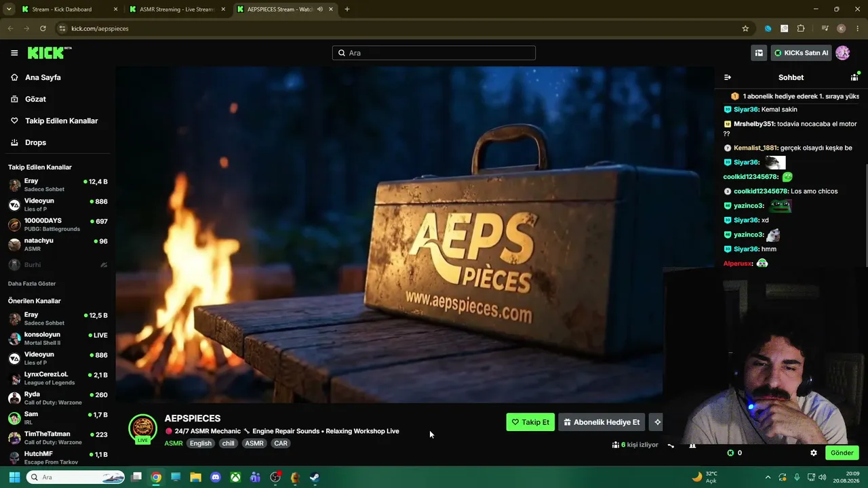Open the clock and date in taskbar

846,477
